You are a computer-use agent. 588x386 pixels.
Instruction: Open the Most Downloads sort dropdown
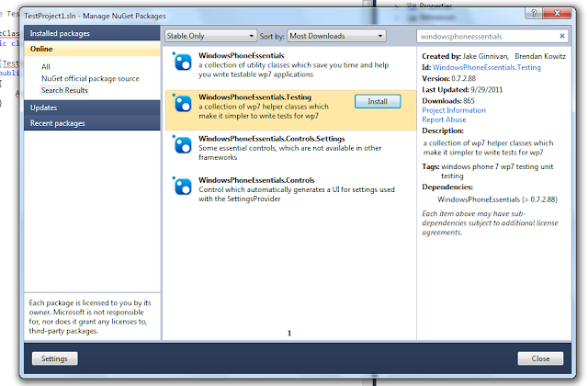coord(337,36)
